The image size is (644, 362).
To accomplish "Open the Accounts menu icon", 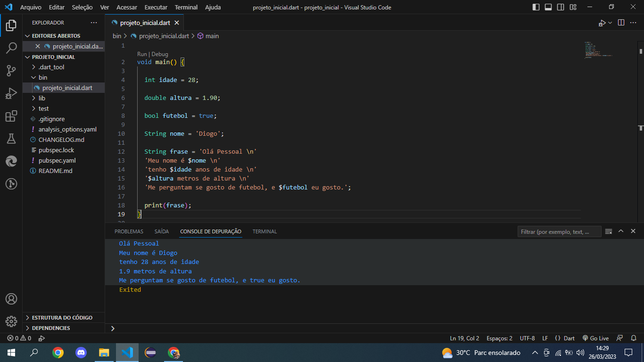I will coord(11,299).
